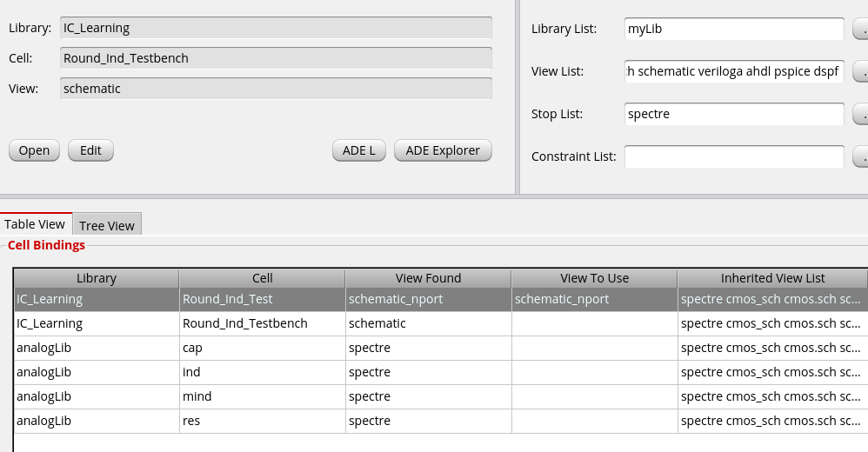868x452 pixels.
Task: Select the analogLib res row
Action: pos(441,421)
